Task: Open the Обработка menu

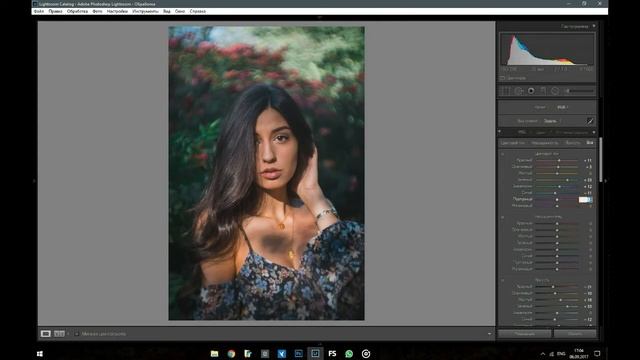Action: pyautogui.click(x=77, y=11)
